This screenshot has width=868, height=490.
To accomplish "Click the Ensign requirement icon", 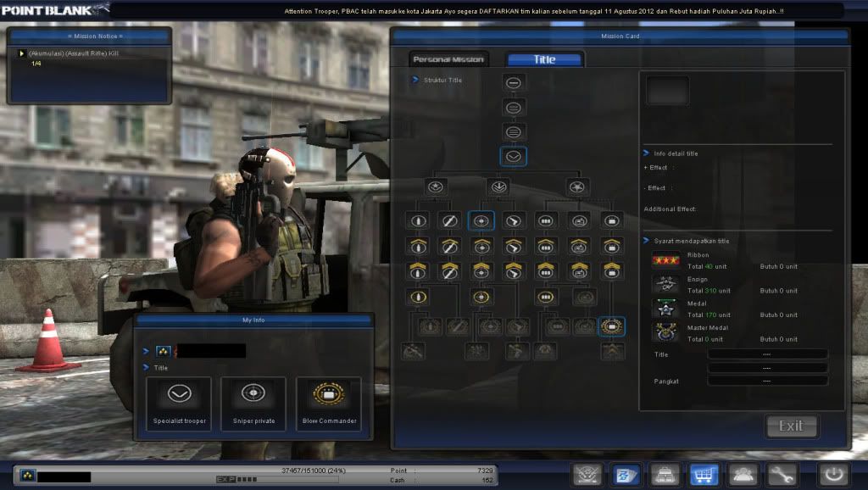I will pos(665,285).
